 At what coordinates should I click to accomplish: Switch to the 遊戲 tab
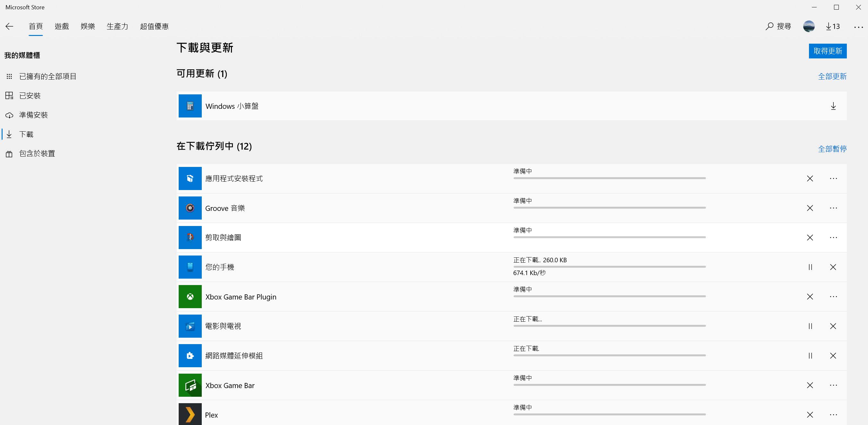click(62, 26)
